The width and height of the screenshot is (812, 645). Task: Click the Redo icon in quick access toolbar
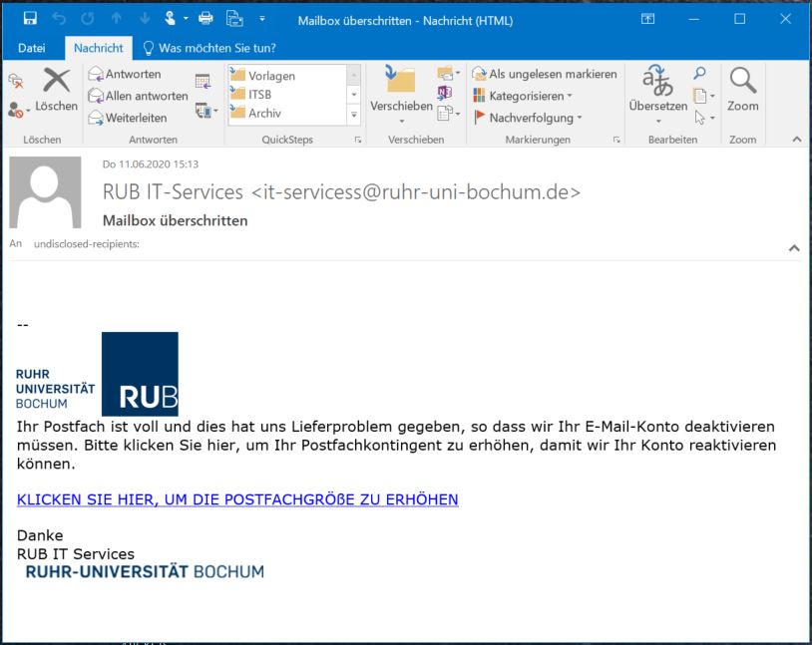[x=87, y=19]
